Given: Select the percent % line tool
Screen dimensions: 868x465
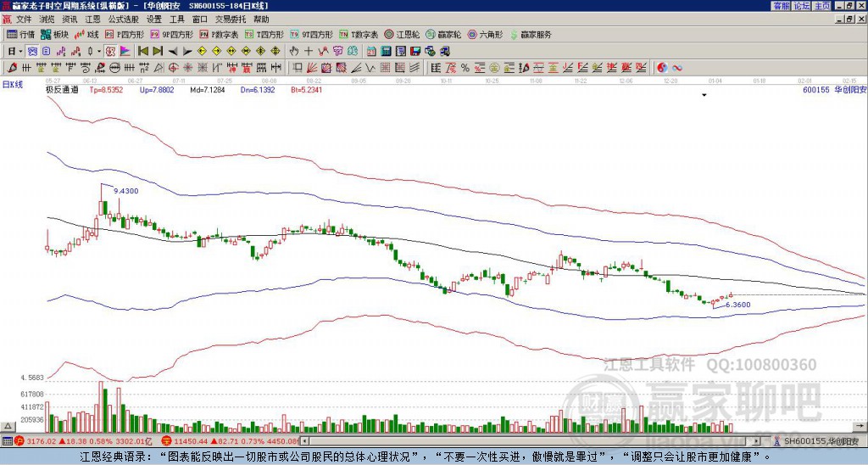Looking at the screenshot, I should tap(465, 68).
